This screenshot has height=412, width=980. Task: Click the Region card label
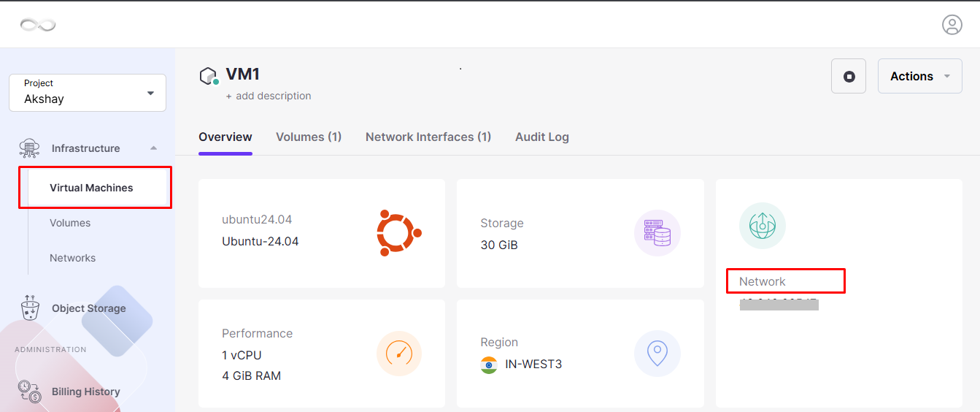click(x=499, y=342)
